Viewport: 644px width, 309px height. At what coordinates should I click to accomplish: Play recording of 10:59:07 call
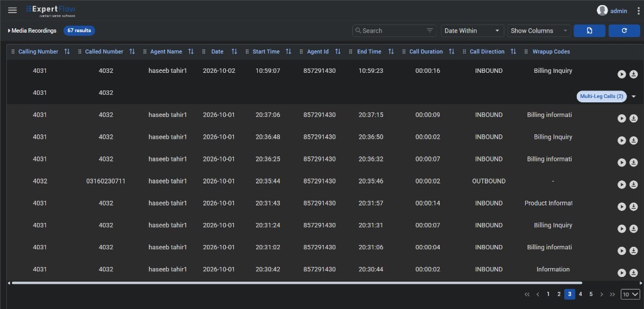pos(622,74)
